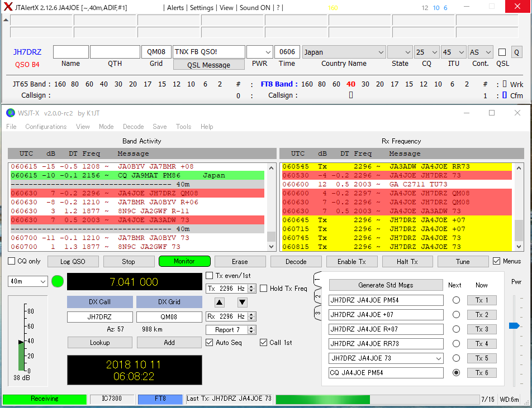The image size is (532, 408).
Task: Click the Pwr slider handle
Action: [514, 325]
